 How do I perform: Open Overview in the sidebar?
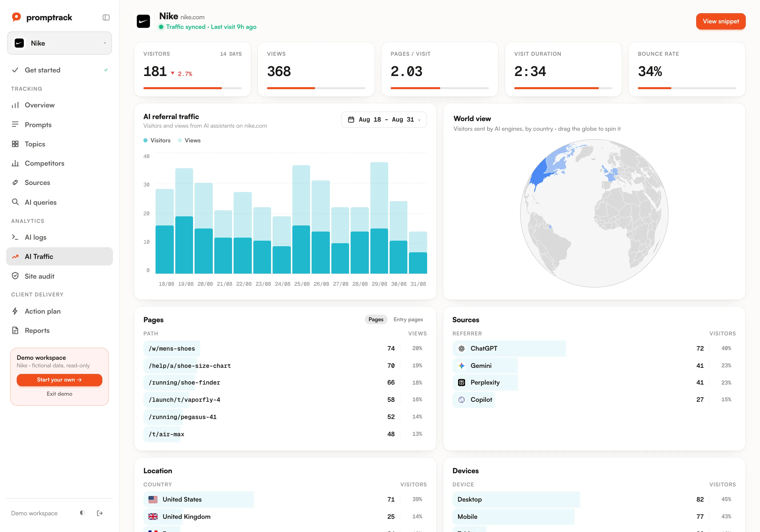60,105
